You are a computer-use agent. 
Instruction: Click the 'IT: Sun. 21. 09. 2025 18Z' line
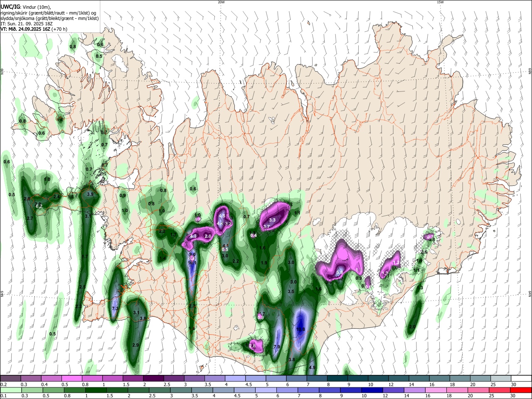pos(26,24)
